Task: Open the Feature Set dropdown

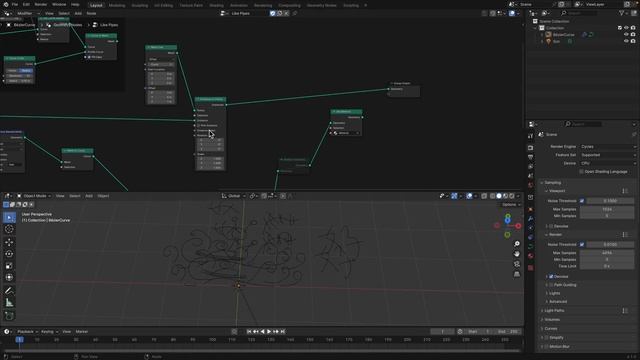Action: tap(608, 155)
